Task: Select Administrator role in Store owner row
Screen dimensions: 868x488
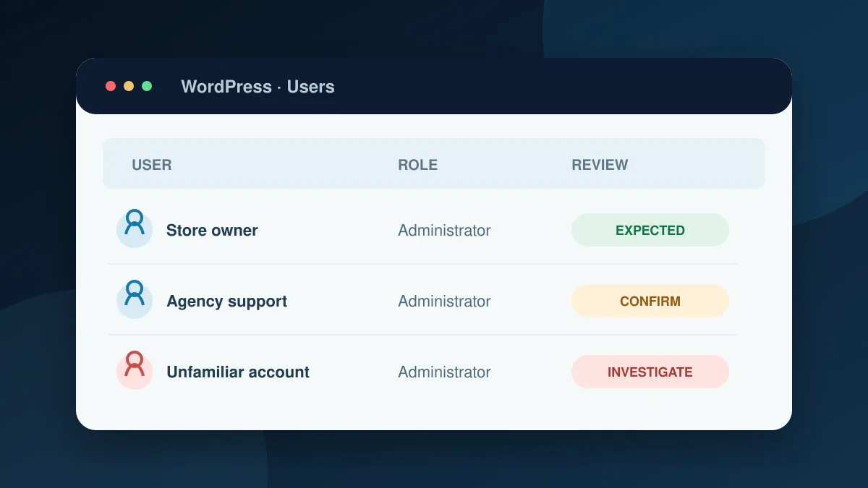Action: pyautogui.click(x=444, y=231)
